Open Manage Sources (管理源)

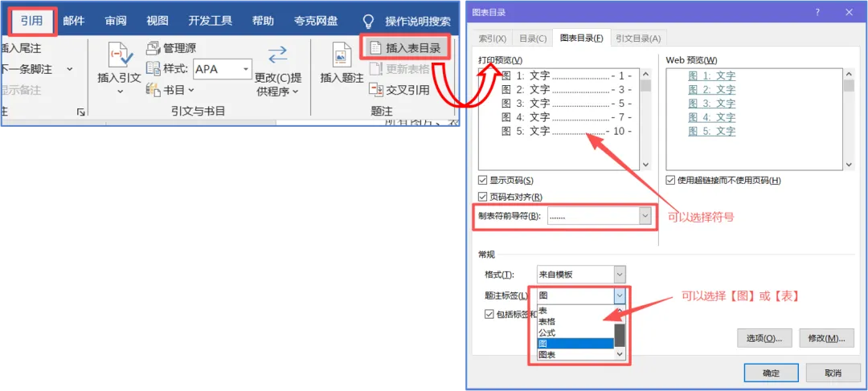[x=171, y=48]
